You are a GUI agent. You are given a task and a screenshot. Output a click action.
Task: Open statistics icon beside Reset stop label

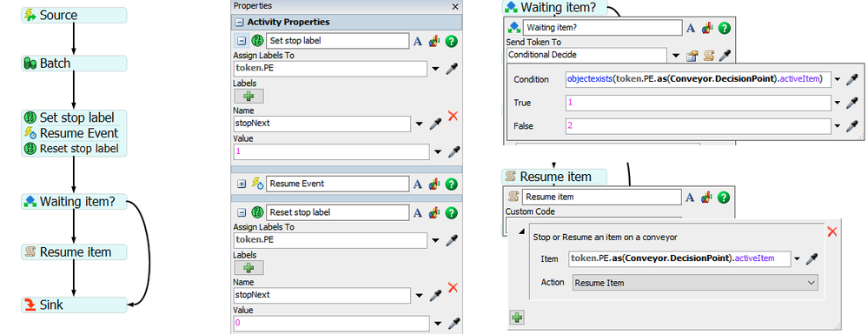(434, 212)
